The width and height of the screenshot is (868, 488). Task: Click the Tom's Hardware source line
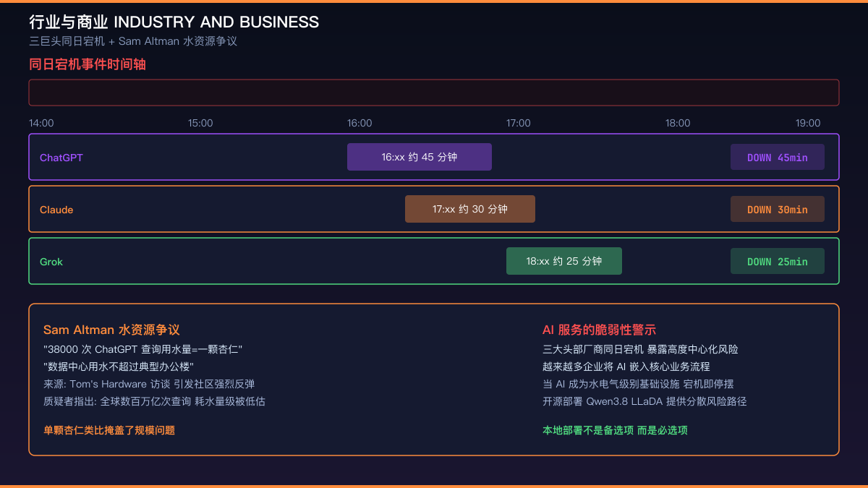click(149, 384)
